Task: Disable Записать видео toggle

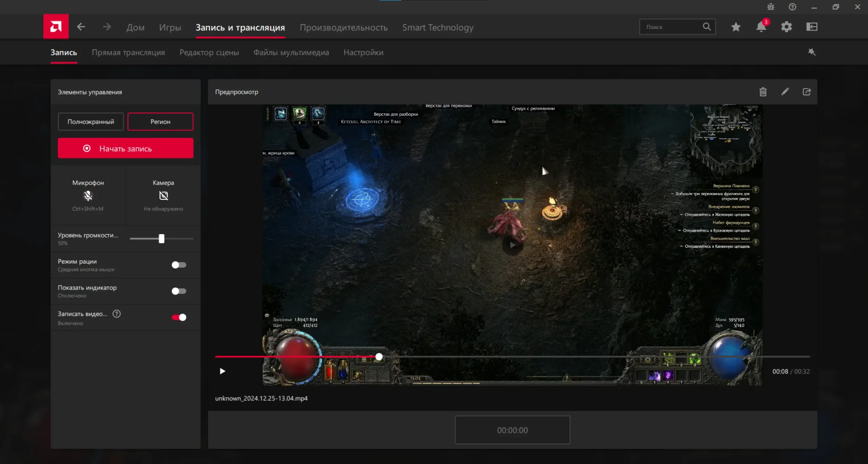Action: pos(179,317)
